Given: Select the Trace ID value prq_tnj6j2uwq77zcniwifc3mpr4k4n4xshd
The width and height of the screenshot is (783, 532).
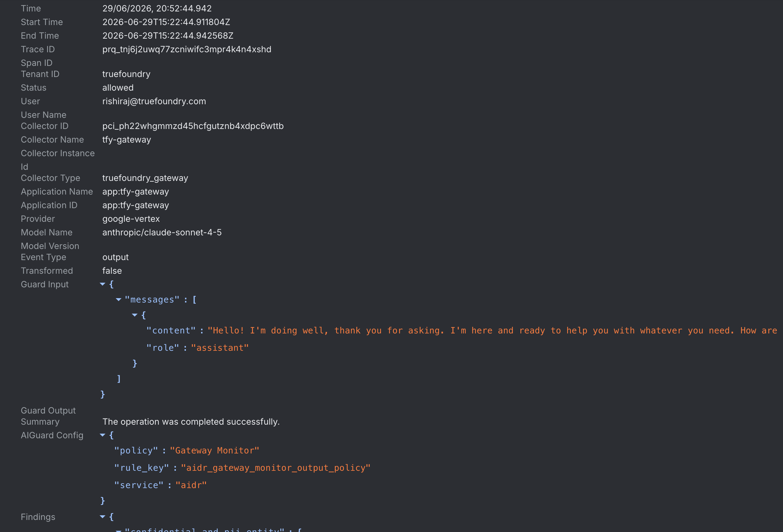Looking at the screenshot, I should (187, 49).
